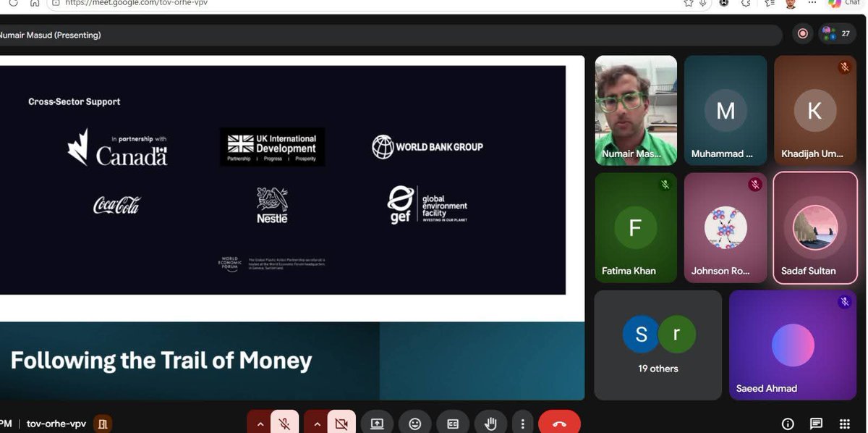Image resolution: width=868 pixels, height=433 pixels.
Task: Go to browser home icon
Action: [x=35, y=3]
